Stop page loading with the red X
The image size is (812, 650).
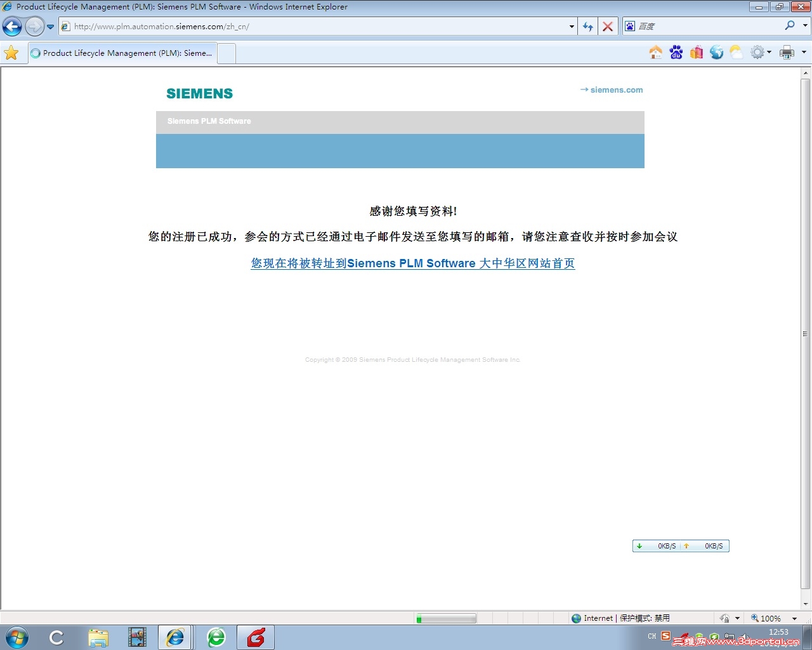tap(608, 27)
